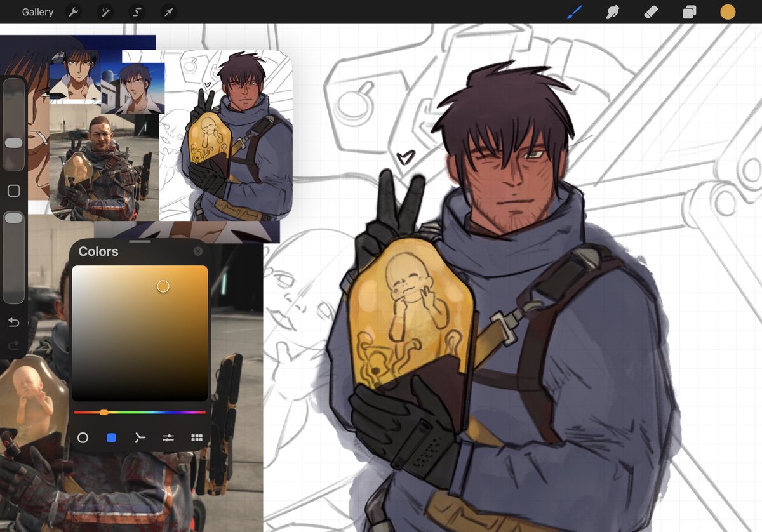Switch to the Disc color tab
Screen dimensions: 762x532
coord(83,437)
